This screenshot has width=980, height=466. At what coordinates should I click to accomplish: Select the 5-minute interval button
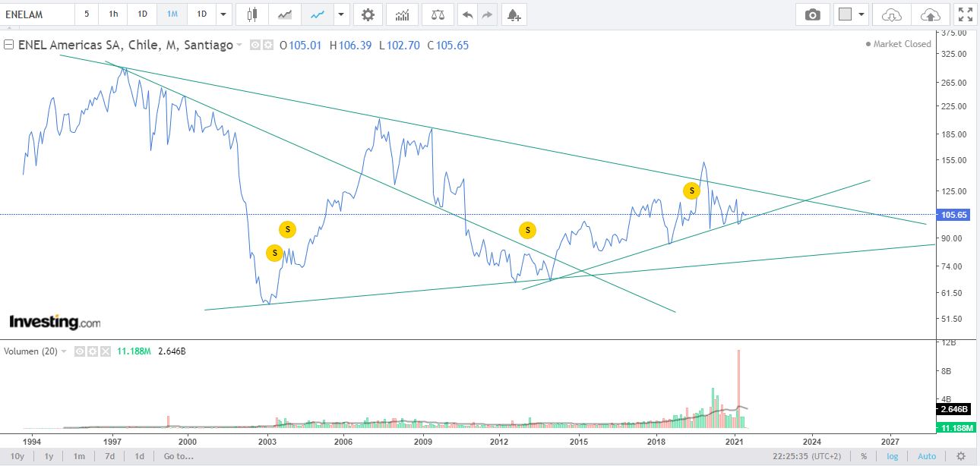coord(87,14)
